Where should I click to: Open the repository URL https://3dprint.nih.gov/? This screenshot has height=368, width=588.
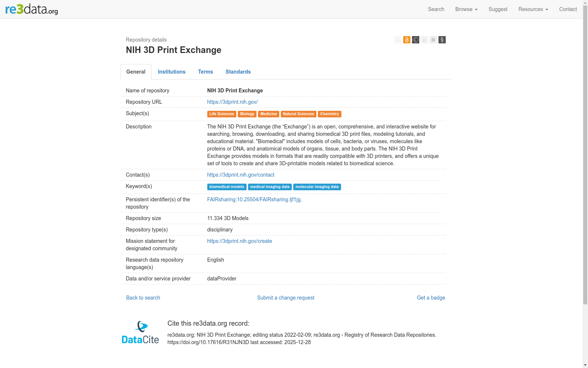click(232, 102)
